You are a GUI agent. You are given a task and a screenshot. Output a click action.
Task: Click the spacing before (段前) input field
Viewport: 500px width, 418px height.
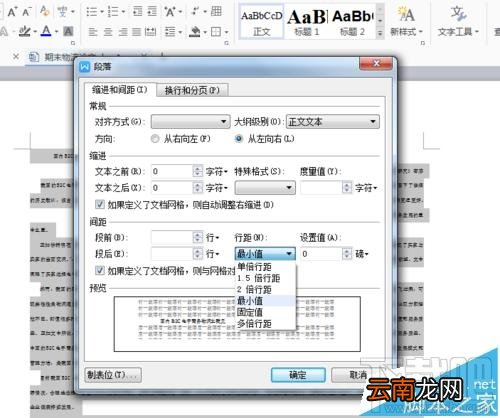pos(172,238)
